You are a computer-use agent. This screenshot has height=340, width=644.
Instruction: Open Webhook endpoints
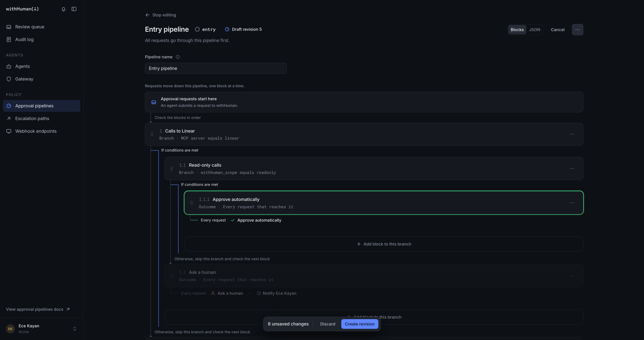tap(42, 131)
